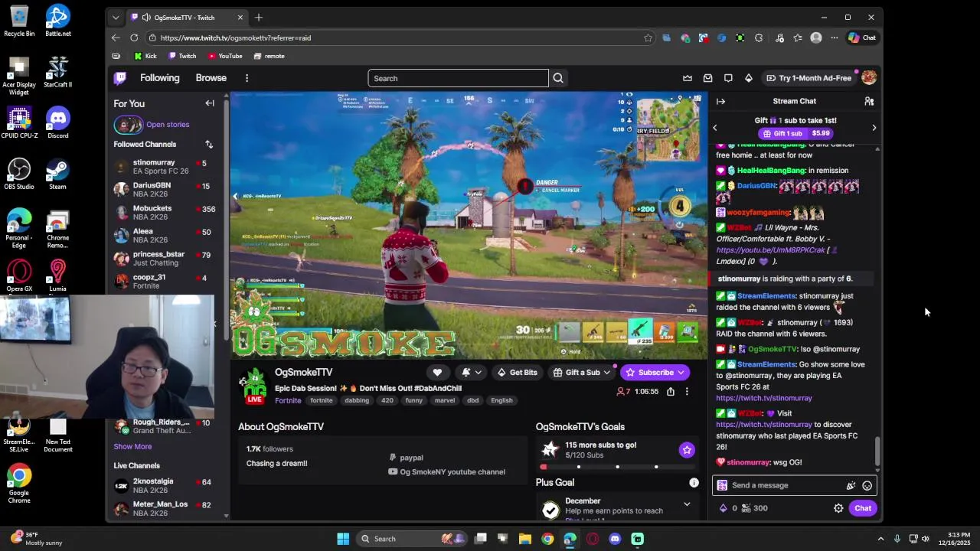Click Show More in followed channels

[x=132, y=446]
